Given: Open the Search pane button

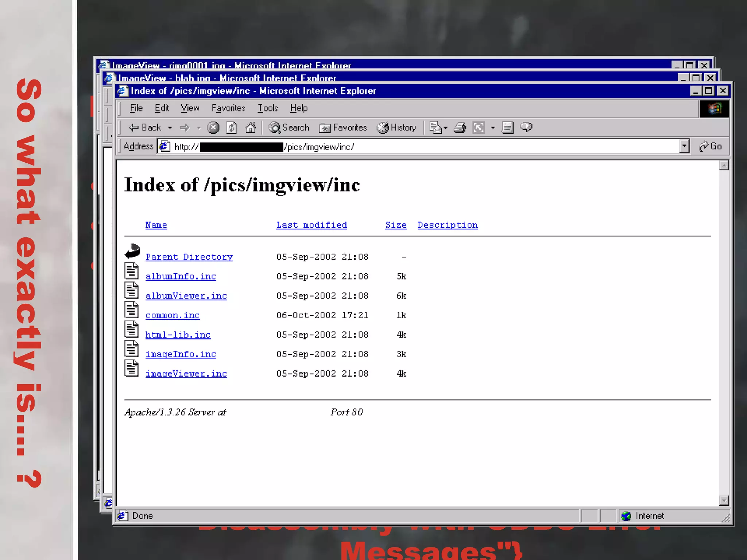Looking at the screenshot, I should click(289, 128).
